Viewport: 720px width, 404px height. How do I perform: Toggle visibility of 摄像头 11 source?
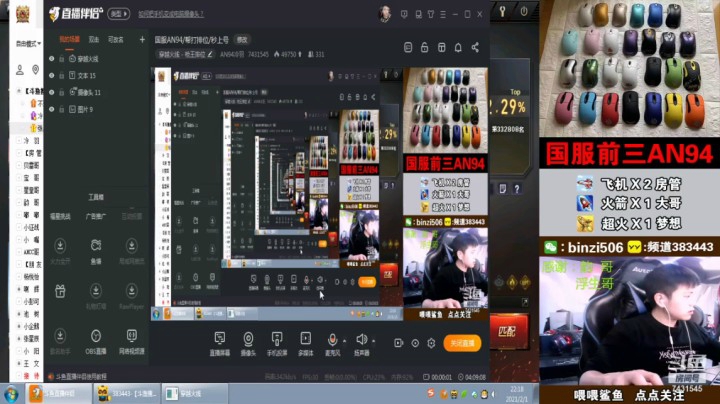point(51,92)
